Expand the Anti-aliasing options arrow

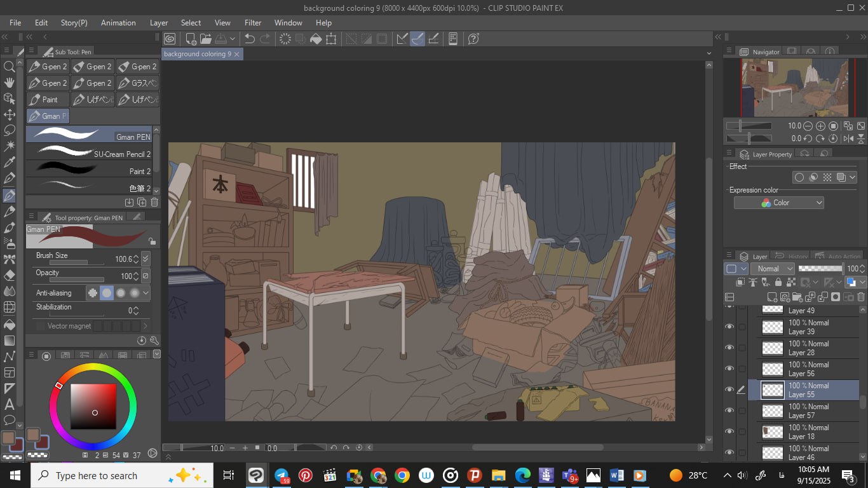point(146,293)
